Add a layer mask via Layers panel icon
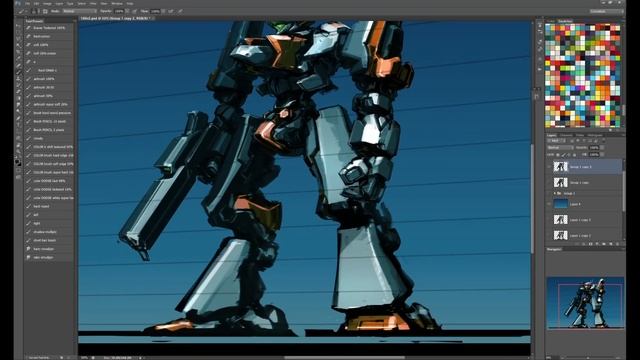The height and width of the screenshot is (360, 640). [x=591, y=244]
